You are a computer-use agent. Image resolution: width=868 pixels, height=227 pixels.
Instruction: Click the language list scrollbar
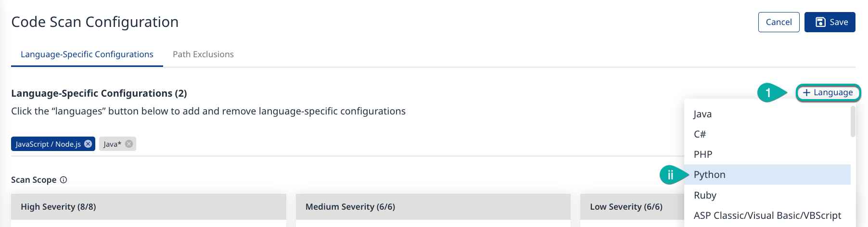[x=853, y=122]
